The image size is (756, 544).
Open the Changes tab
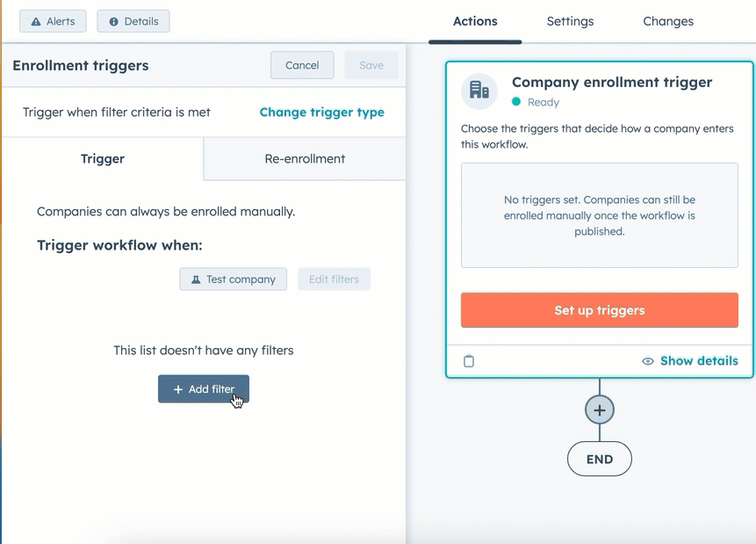[x=667, y=21]
